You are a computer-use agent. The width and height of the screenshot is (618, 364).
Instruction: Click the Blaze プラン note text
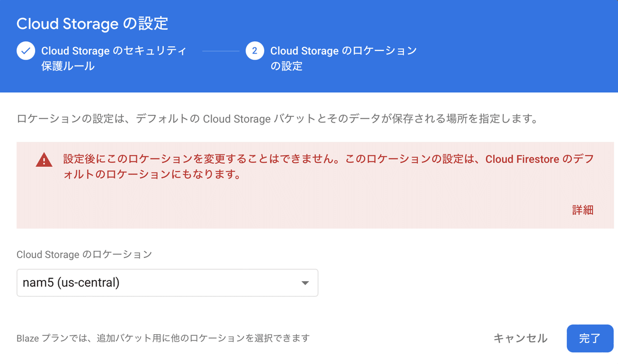point(163,338)
